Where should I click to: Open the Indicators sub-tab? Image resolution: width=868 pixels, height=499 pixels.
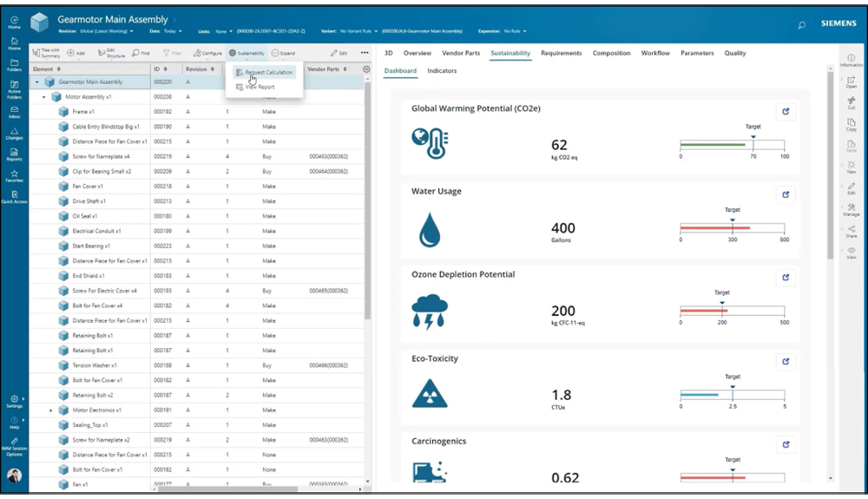(x=442, y=71)
